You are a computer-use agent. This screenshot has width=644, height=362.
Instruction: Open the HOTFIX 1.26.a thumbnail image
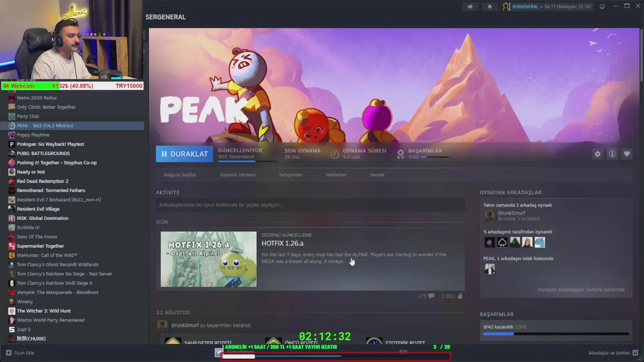pos(208,259)
